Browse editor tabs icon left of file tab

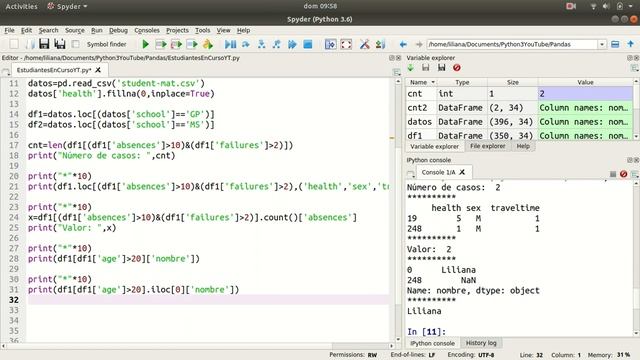(x=6, y=71)
